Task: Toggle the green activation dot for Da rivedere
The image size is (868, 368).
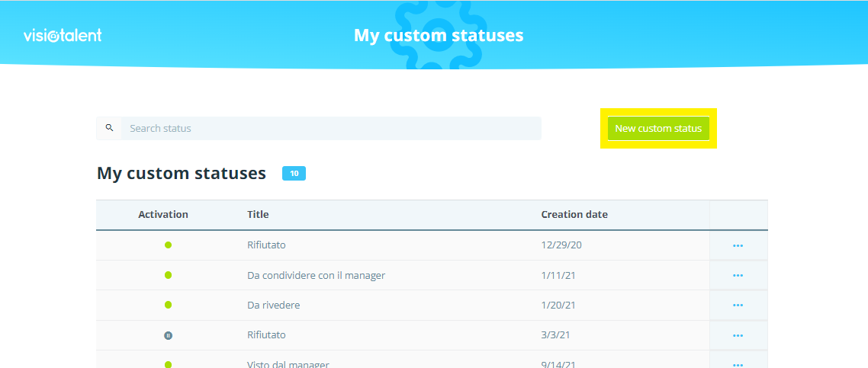Action: pyautogui.click(x=168, y=305)
